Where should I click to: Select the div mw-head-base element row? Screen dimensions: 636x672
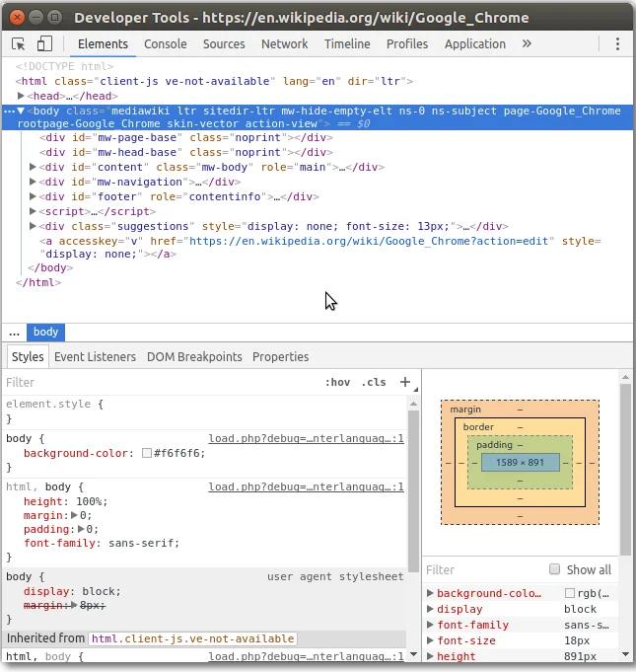pyautogui.click(x=186, y=152)
